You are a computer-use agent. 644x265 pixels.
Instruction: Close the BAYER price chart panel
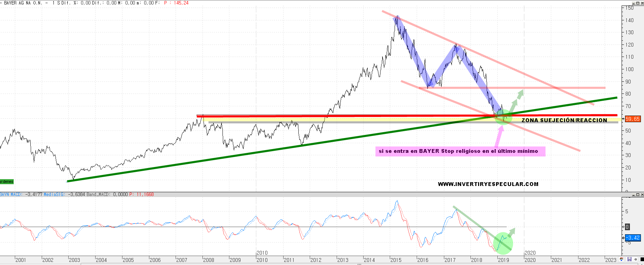(642, 3)
